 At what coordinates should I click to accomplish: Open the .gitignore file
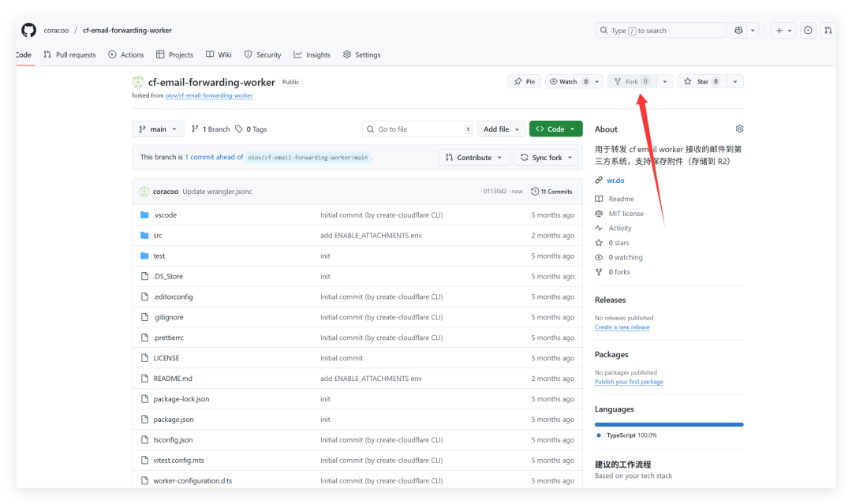pyautogui.click(x=169, y=317)
